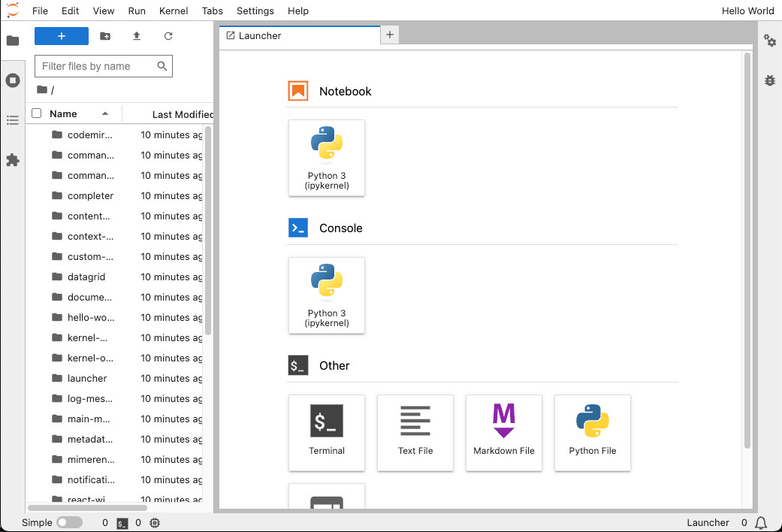Image resolution: width=782 pixels, height=532 pixels.
Task: Open a new Terminal from the launcher
Action: tap(327, 433)
